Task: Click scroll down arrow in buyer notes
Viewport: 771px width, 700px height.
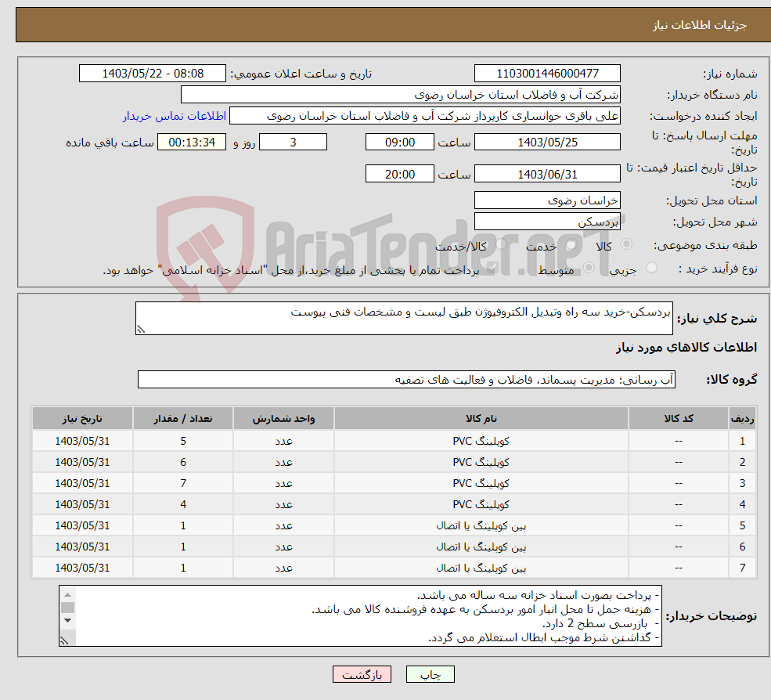Action: pos(68,621)
